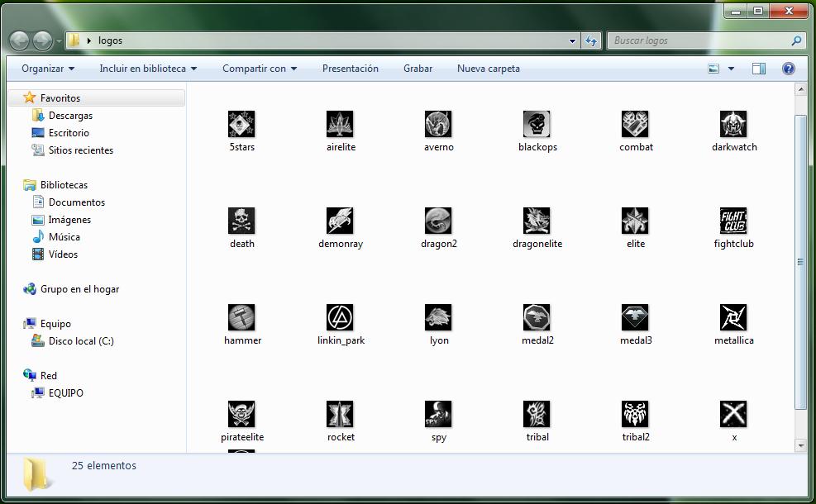Select Red in navigation pane
The image size is (816, 504).
[x=49, y=376]
